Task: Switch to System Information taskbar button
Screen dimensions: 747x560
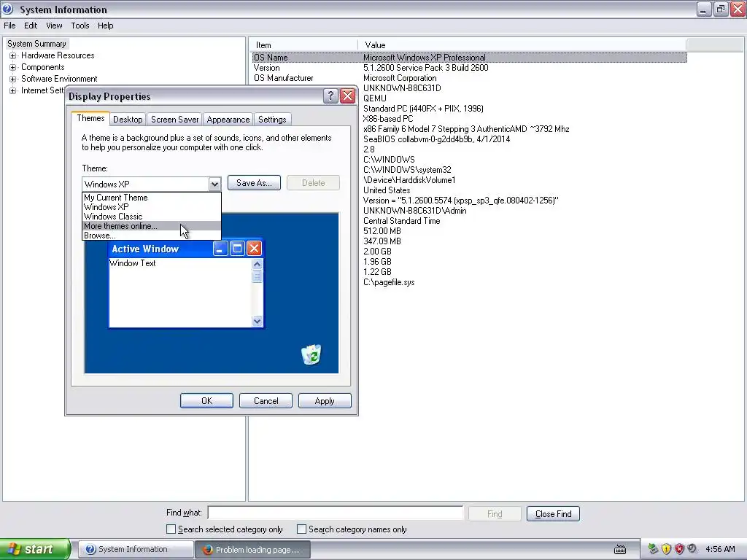Action: pyautogui.click(x=135, y=550)
